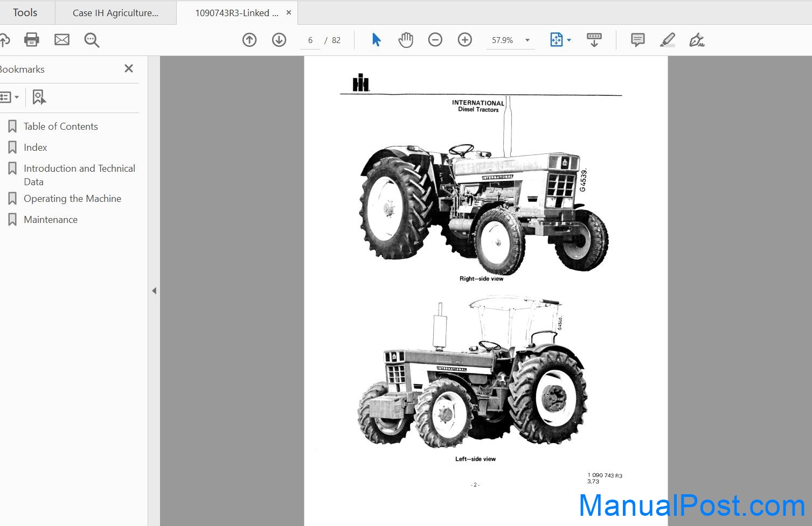Screen dimensions: 812x526
Task: Select the 'INTERNATIONAL Diesel Tractors' heading
Action: point(478,106)
